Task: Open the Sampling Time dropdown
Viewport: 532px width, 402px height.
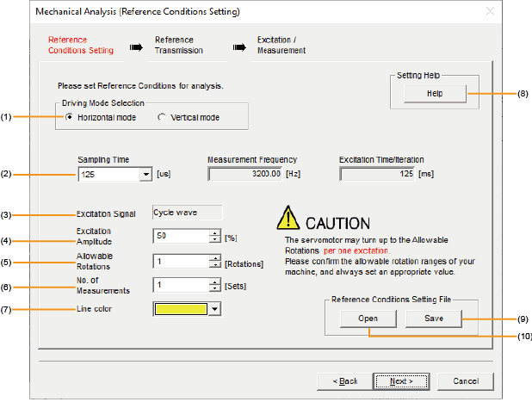Action: pos(143,175)
